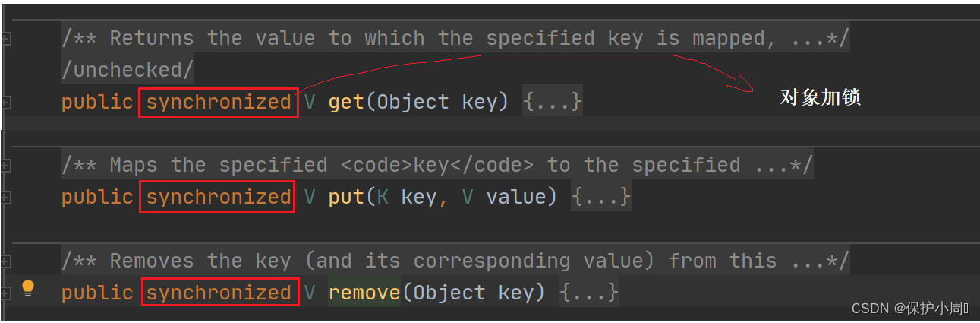Click synchronized keyword on the get method

point(219,102)
